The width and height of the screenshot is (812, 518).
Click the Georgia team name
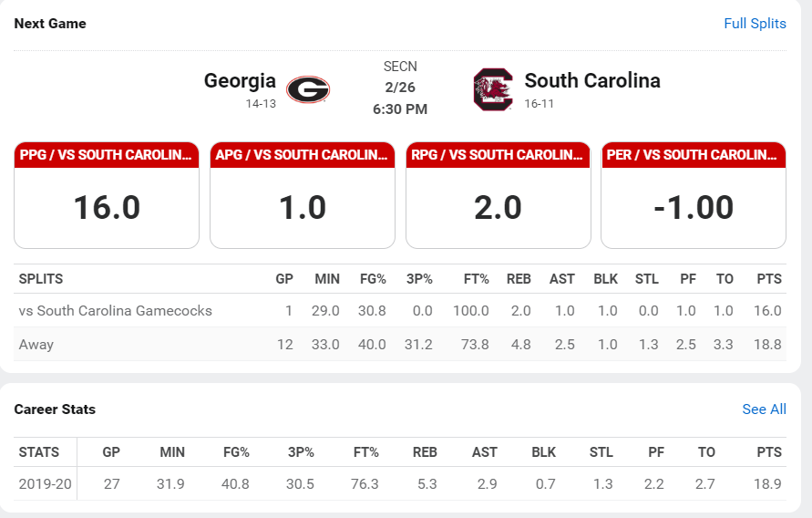240,80
